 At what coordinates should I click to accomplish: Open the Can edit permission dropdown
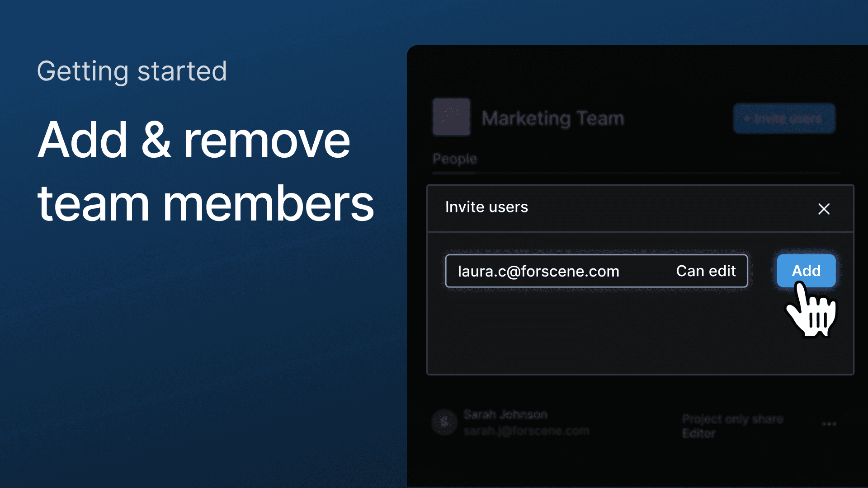click(706, 271)
